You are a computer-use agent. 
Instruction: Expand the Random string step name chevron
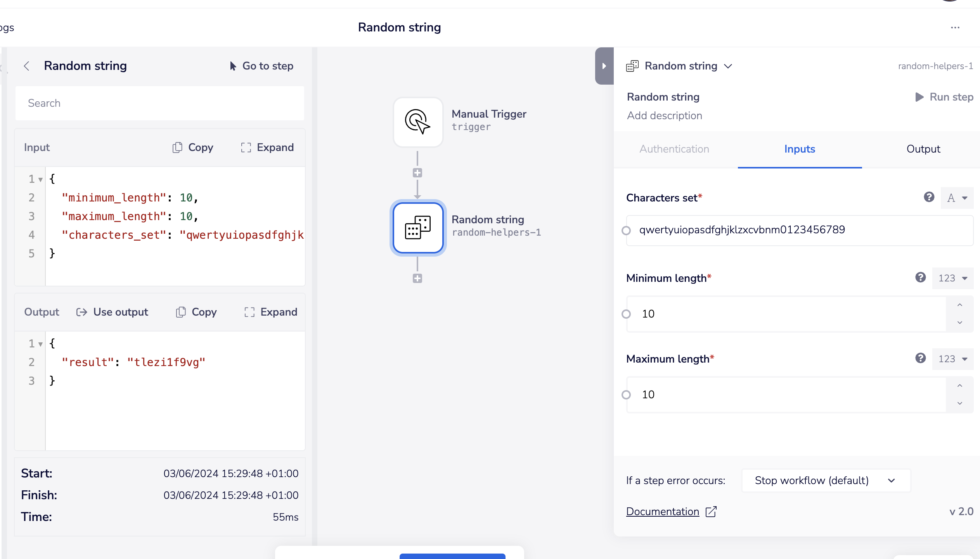click(728, 66)
